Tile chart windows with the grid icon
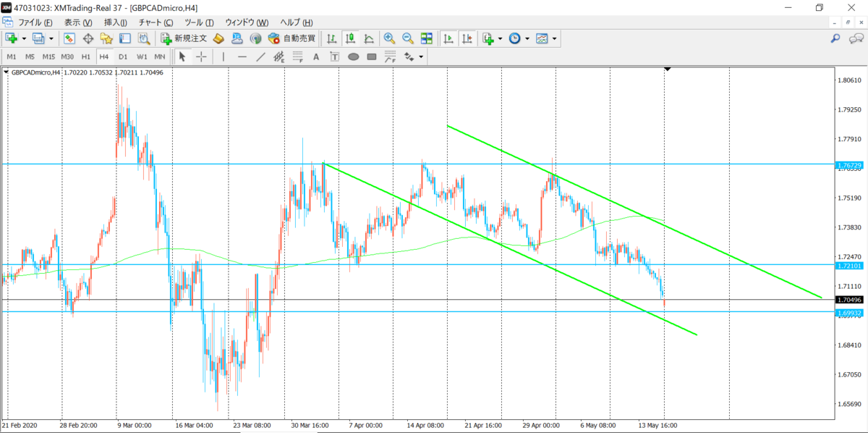 point(427,38)
